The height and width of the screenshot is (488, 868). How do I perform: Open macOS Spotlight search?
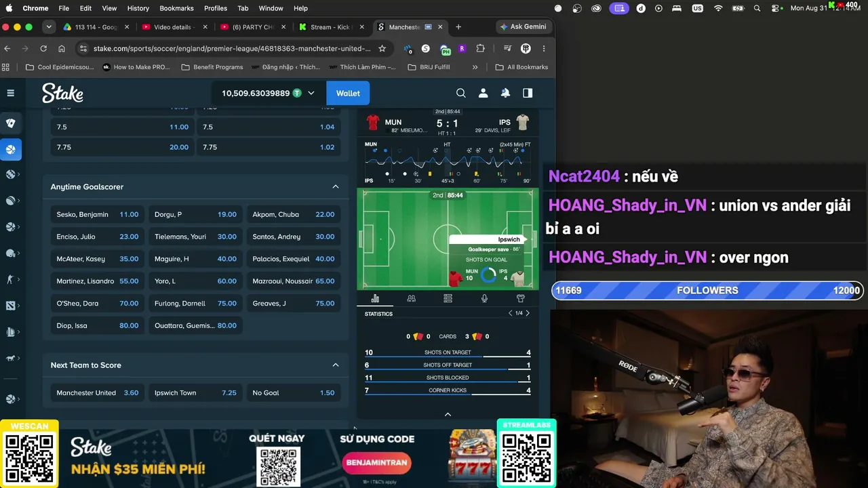[757, 8]
